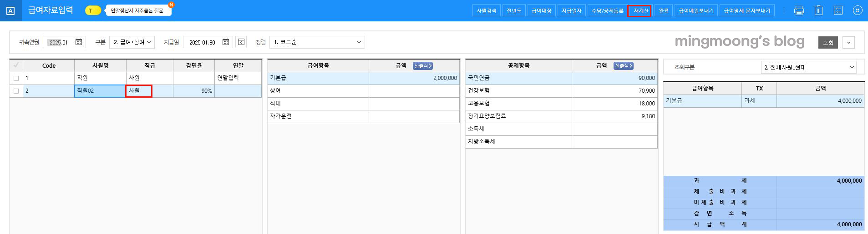Check the checkbox for employee code 1

[x=16, y=78]
